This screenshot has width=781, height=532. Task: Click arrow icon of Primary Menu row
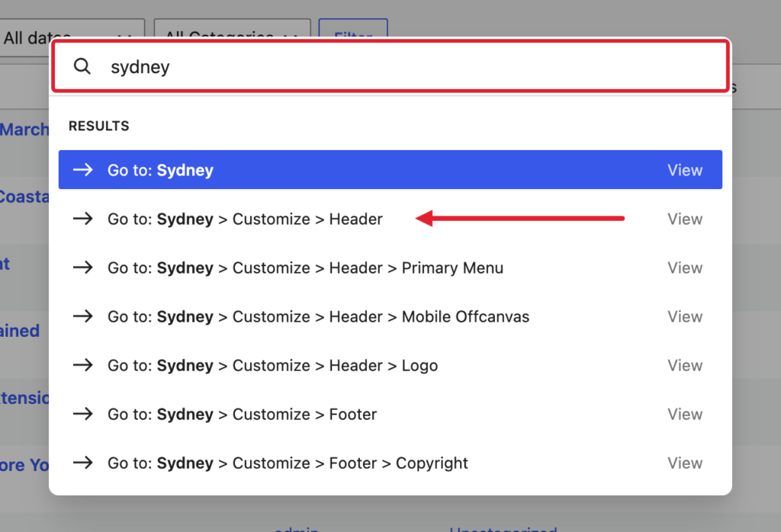coord(82,268)
